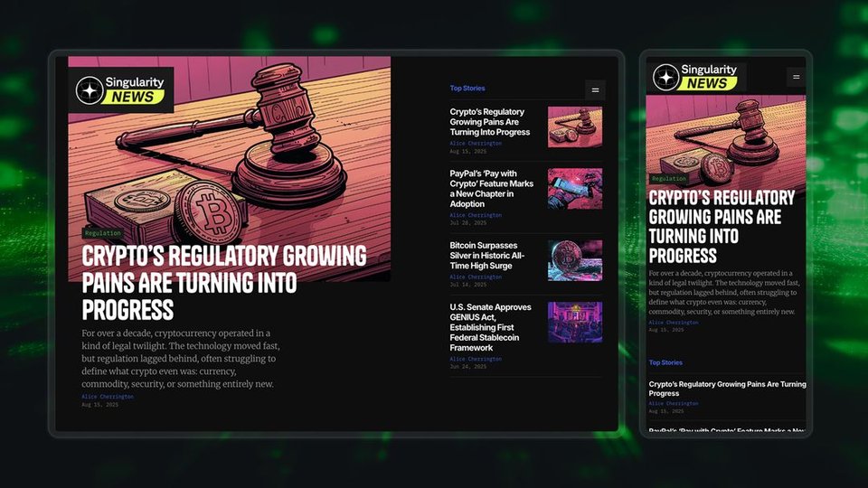Open 'U.S. Senate Approves GENIUS Act' story link
Screen dimensions: 868x488
[490, 327]
